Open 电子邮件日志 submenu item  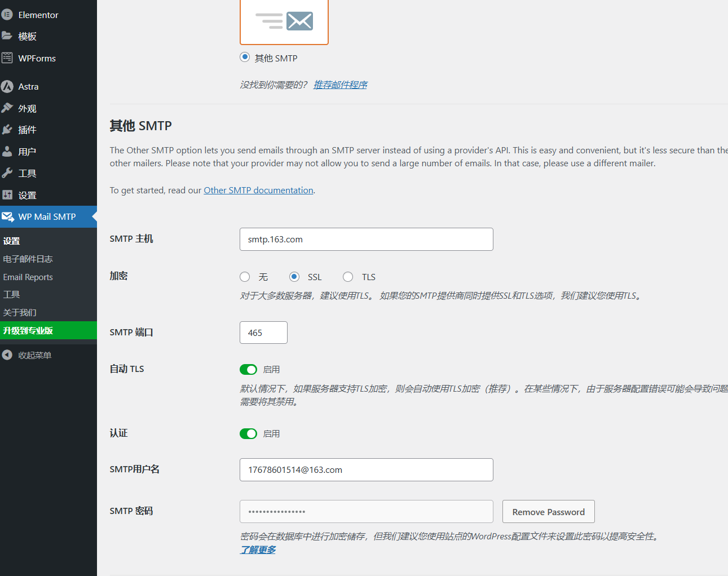(x=28, y=259)
